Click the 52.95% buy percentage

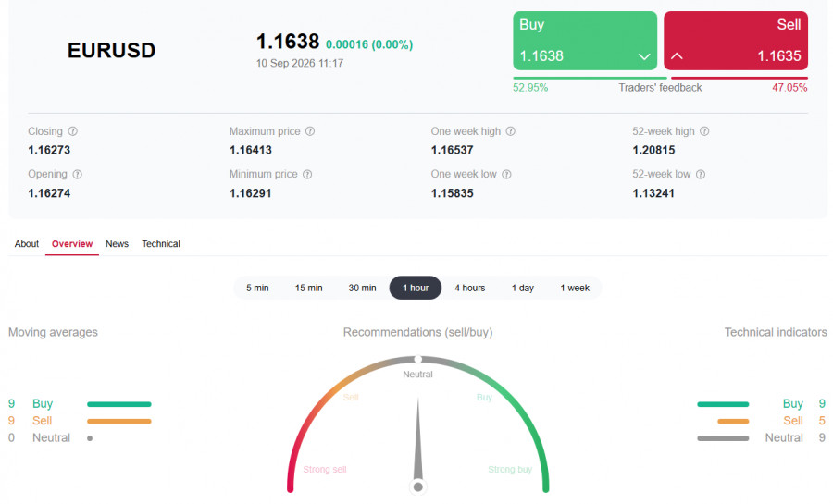pos(530,88)
